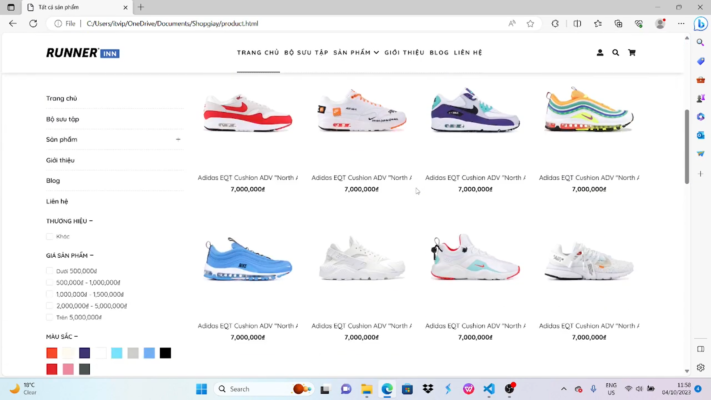Open Dropbox from taskbar
The width and height of the screenshot is (711, 400).
pos(428,389)
